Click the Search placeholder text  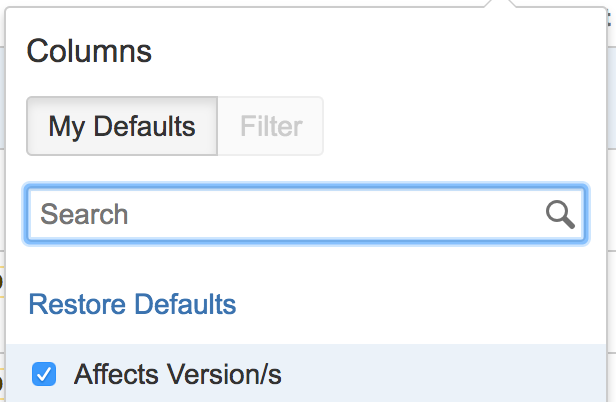point(84,214)
